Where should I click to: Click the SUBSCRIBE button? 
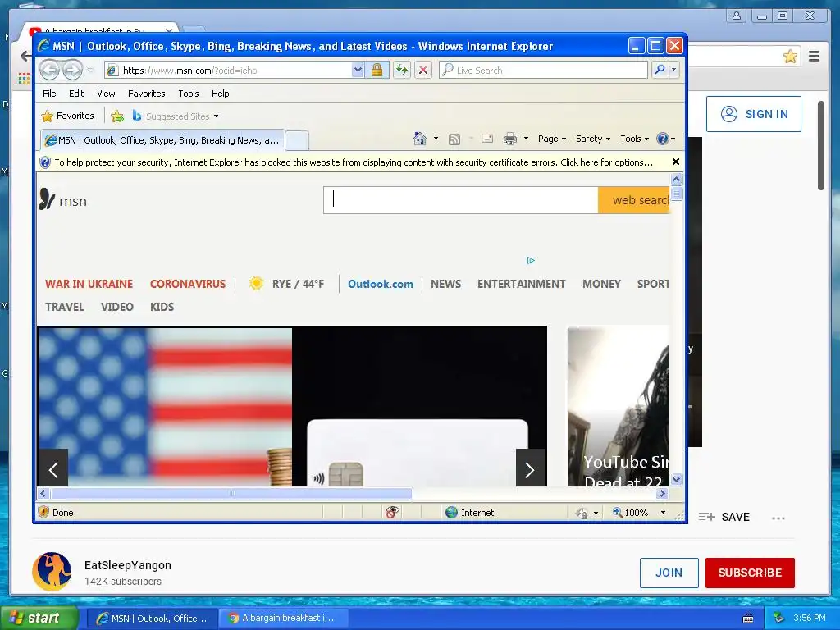click(x=750, y=573)
